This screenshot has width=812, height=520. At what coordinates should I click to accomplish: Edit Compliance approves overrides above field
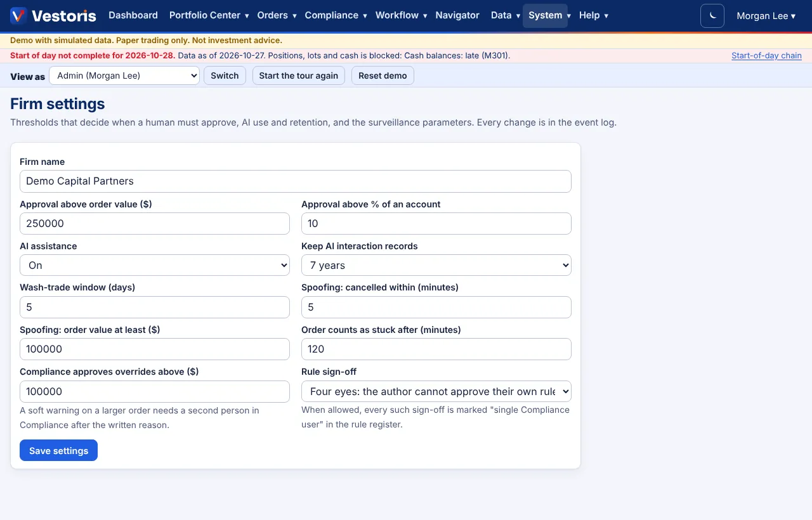[x=155, y=391]
